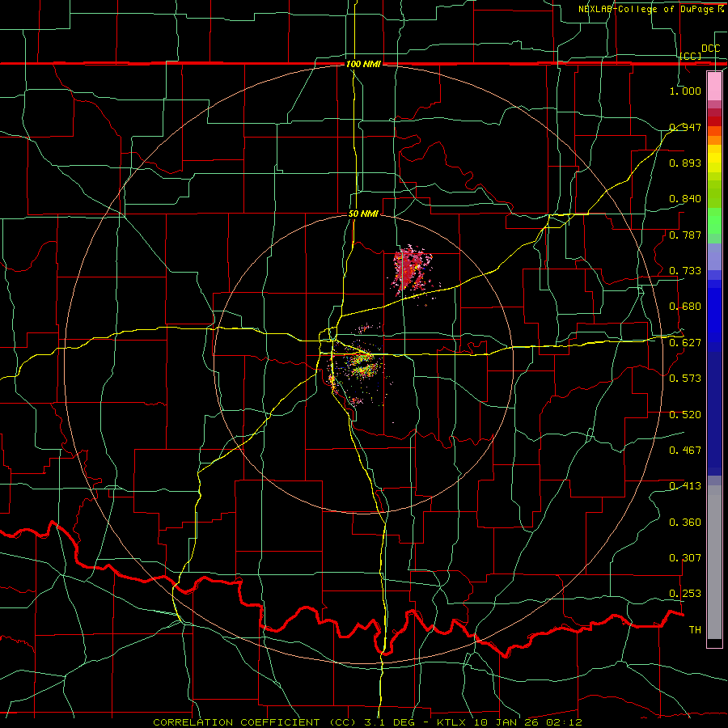Select the 0.787 scale value
Screen dimensions: 728x728
point(685,235)
